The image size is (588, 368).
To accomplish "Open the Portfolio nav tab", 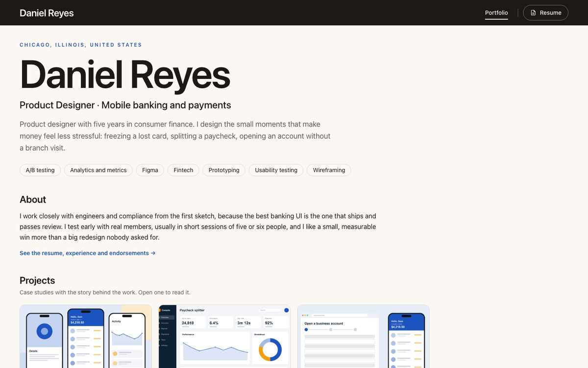I will [496, 13].
